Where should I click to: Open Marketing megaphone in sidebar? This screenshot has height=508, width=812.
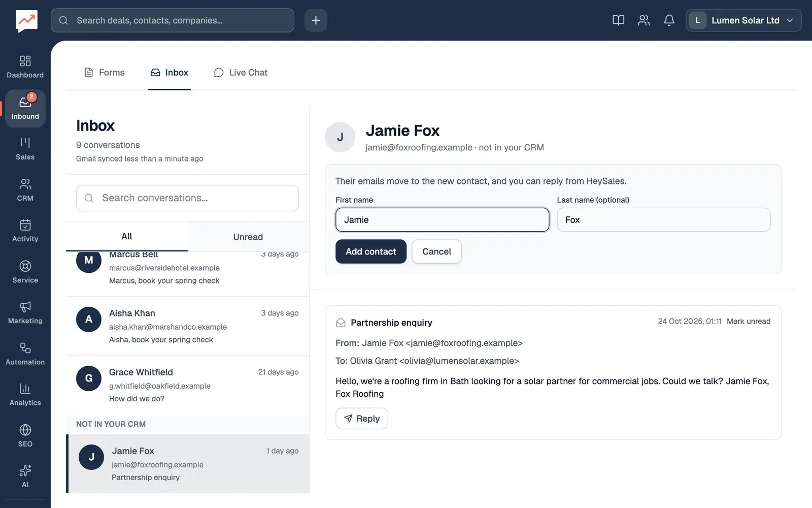click(x=25, y=313)
